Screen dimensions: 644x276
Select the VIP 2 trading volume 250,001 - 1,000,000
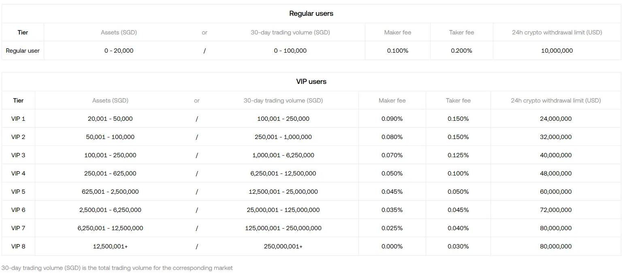pos(283,137)
